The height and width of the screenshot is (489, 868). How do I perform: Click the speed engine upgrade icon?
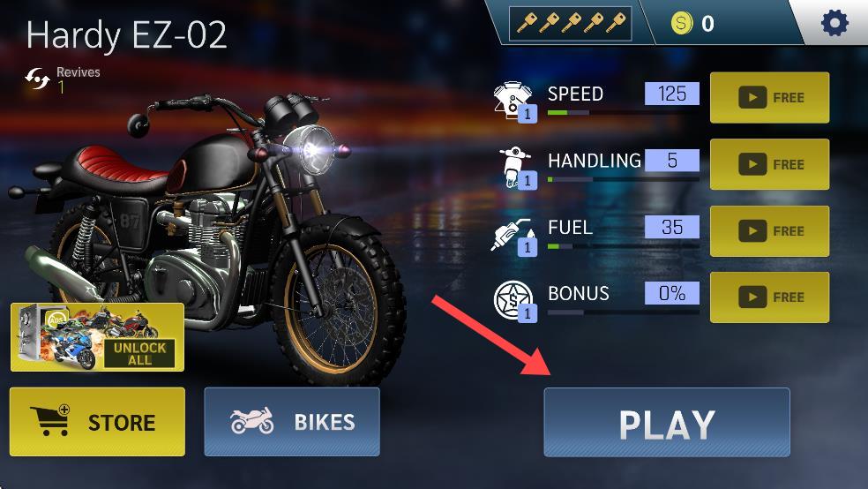coord(515,102)
